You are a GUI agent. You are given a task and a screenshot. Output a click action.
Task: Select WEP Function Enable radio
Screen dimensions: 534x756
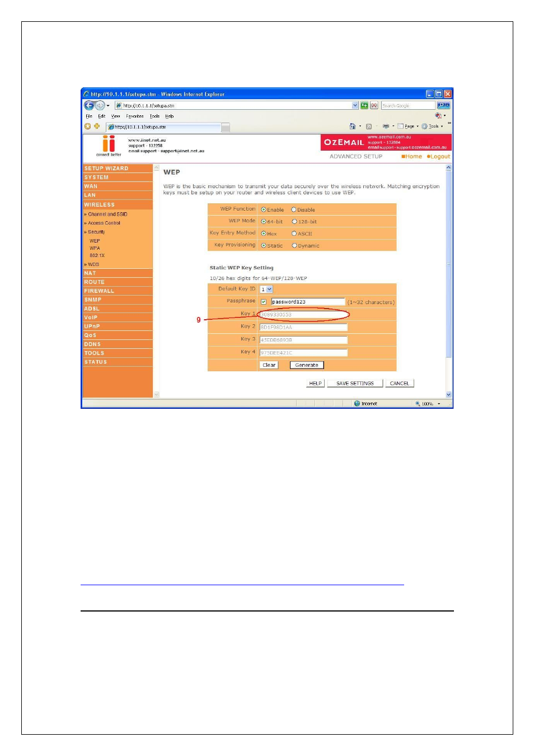pos(264,209)
